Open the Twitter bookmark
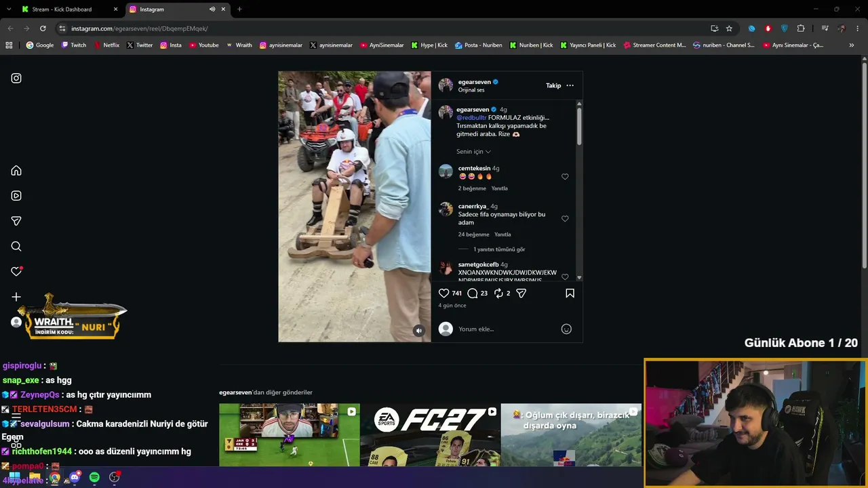The width and height of the screenshot is (868, 488). (x=140, y=45)
